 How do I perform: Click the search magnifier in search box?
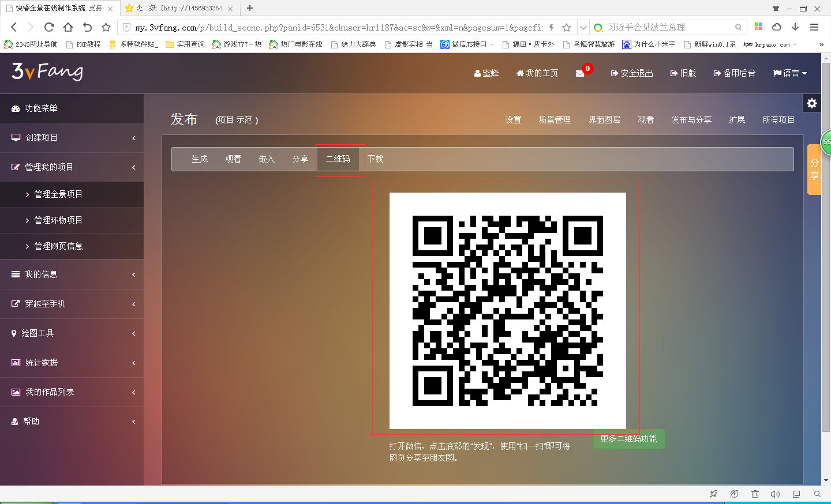(738, 27)
